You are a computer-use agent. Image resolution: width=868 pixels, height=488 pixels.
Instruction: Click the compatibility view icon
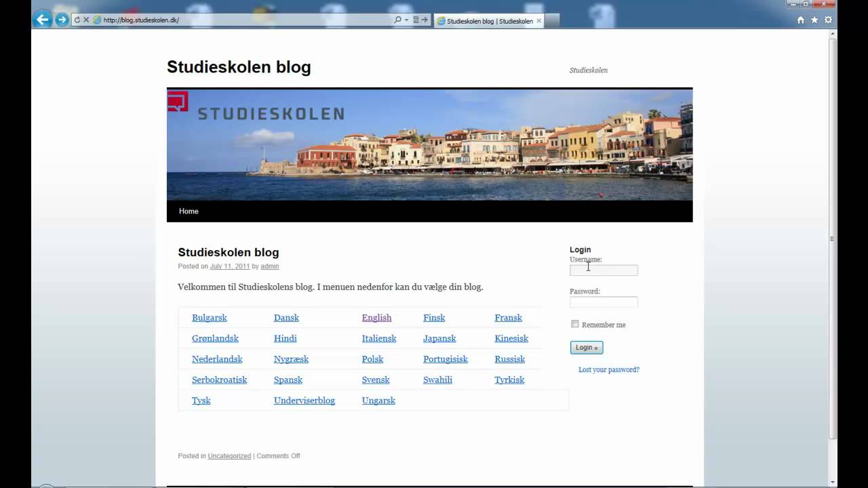click(x=416, y=20)
